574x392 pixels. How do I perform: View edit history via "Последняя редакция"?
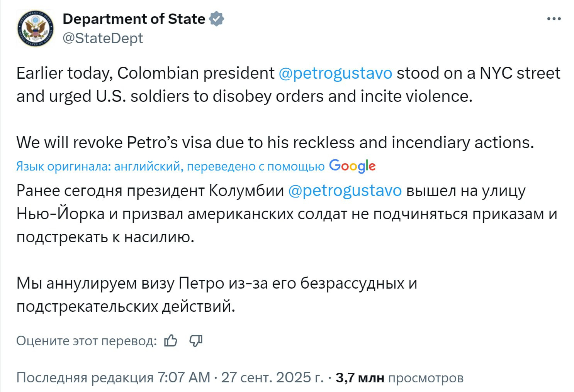85,377
